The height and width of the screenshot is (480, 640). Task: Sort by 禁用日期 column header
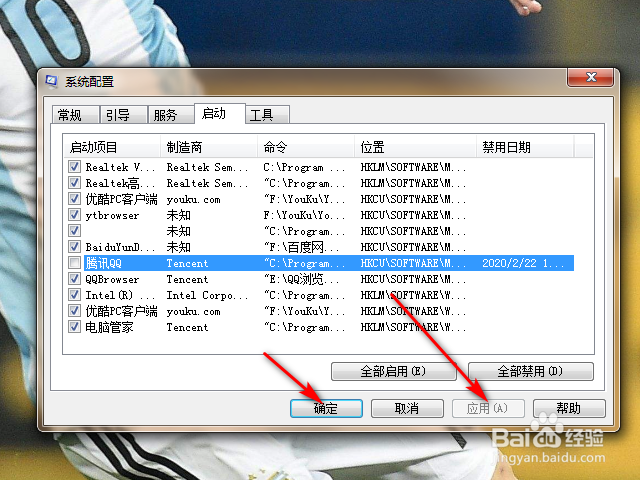(525, 147)
